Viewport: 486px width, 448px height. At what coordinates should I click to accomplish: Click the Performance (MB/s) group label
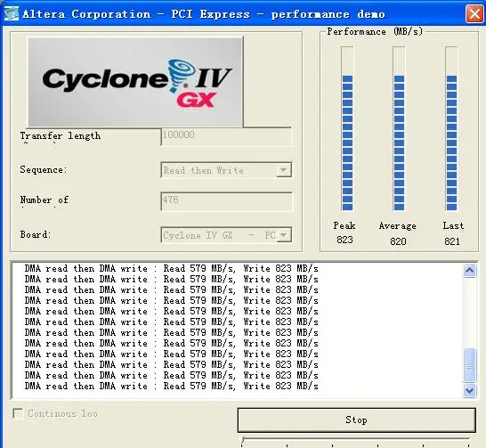[375, 32]
